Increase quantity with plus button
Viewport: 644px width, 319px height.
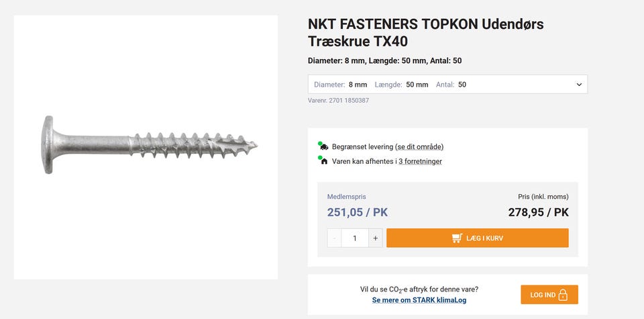tap(376, 238)
